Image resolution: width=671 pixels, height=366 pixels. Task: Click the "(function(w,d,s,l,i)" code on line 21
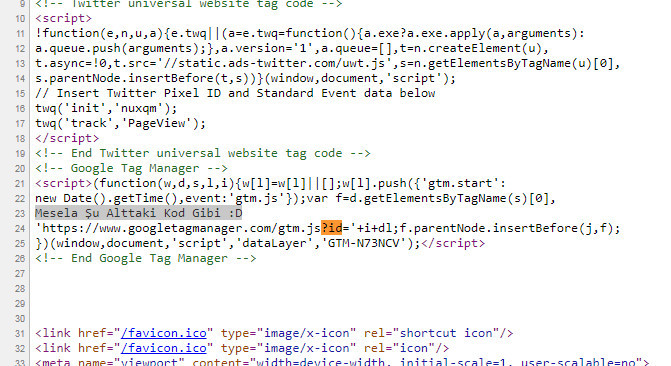point(163,183)
